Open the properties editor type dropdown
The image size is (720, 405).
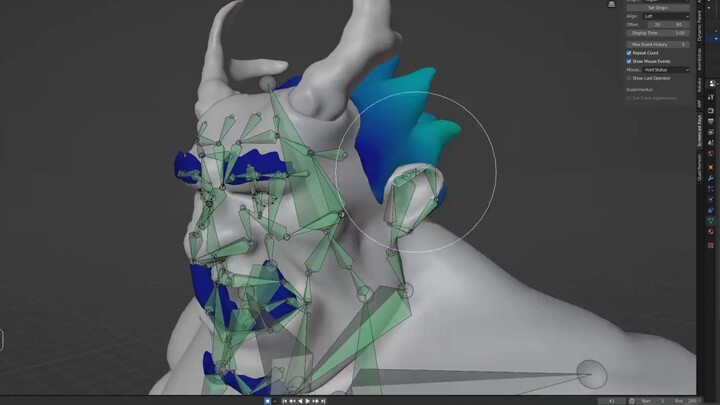pos(713,83)
